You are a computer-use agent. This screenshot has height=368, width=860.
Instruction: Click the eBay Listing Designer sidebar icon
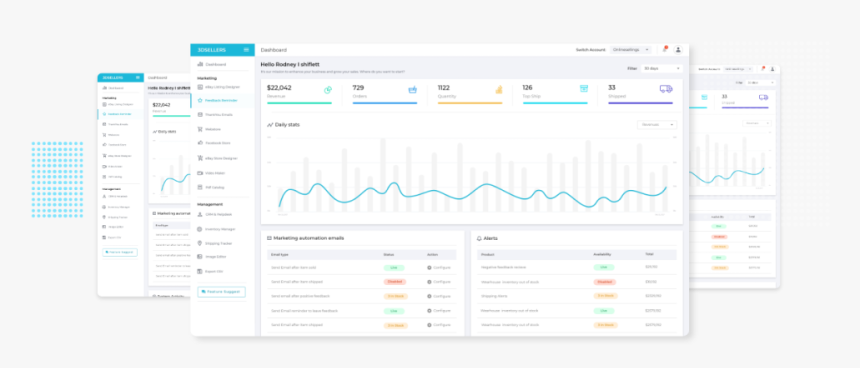click(200, 87)
